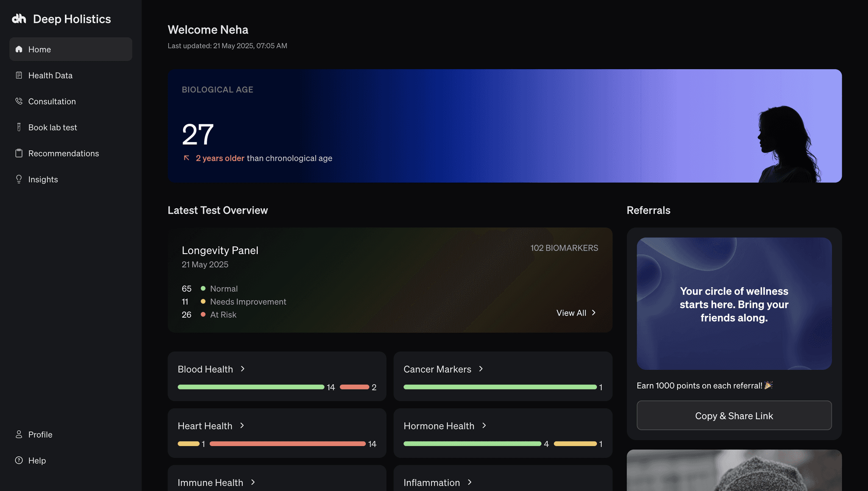Click the Help question mark icon

coord(19,460)
